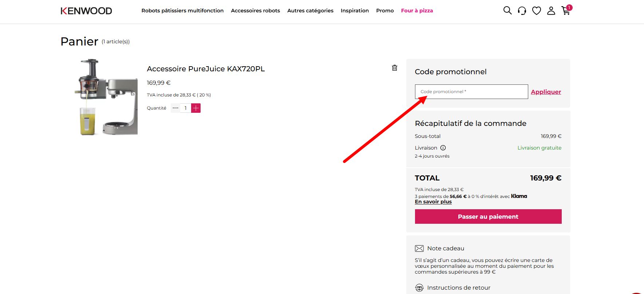Click the Kenwood logo
This screenshot has height=294, width=644.
click(86, 11)
